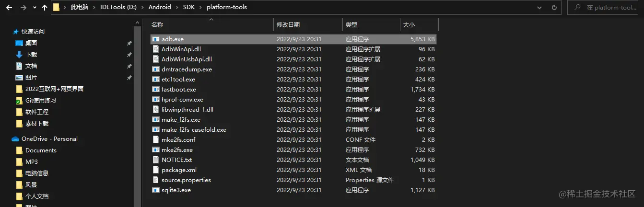Click the pin icon beside 桌面
This screenshot has width=644, height=207.
click(129, 43)
